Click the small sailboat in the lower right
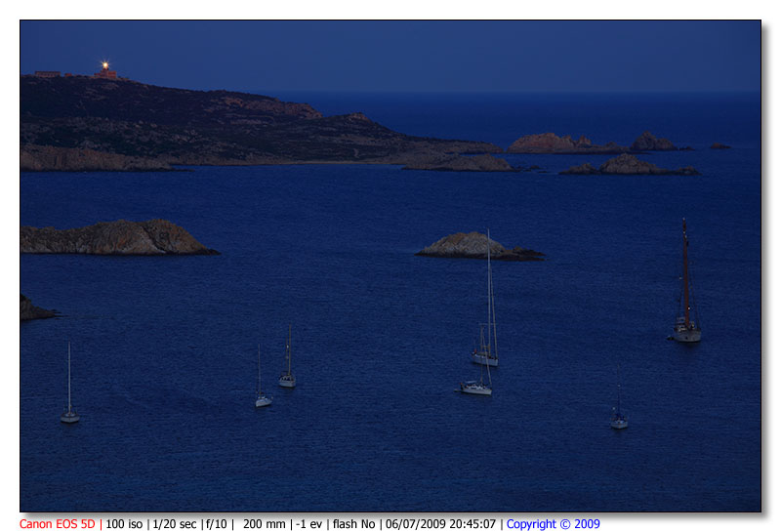This screenshot has width=781, height=532. pyautogui.click(x=619, y=421)
